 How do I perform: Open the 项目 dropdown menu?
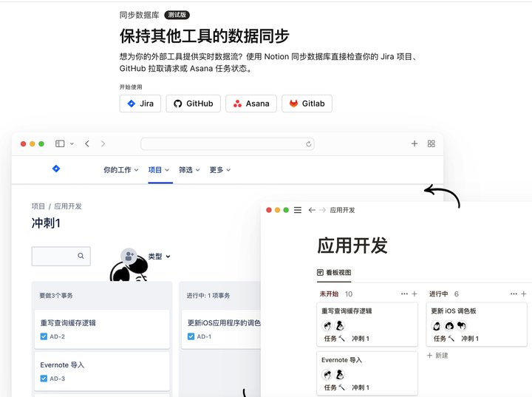tap(159, 170)
